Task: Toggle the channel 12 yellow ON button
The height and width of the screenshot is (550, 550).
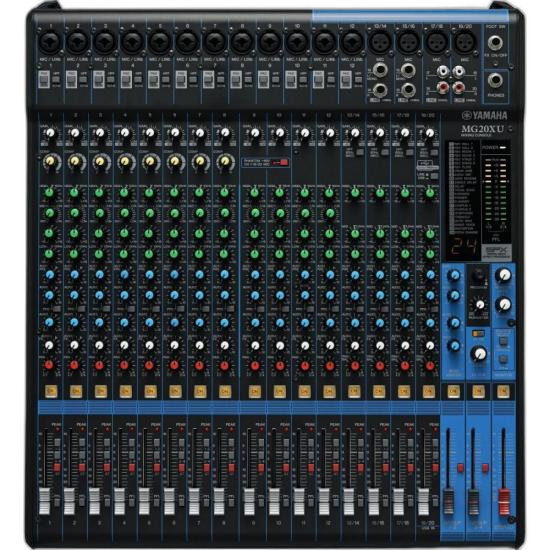Action: [329, 391]
